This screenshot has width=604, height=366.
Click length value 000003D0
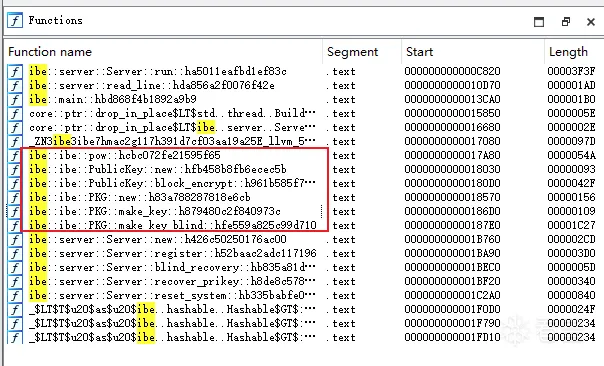571,254
